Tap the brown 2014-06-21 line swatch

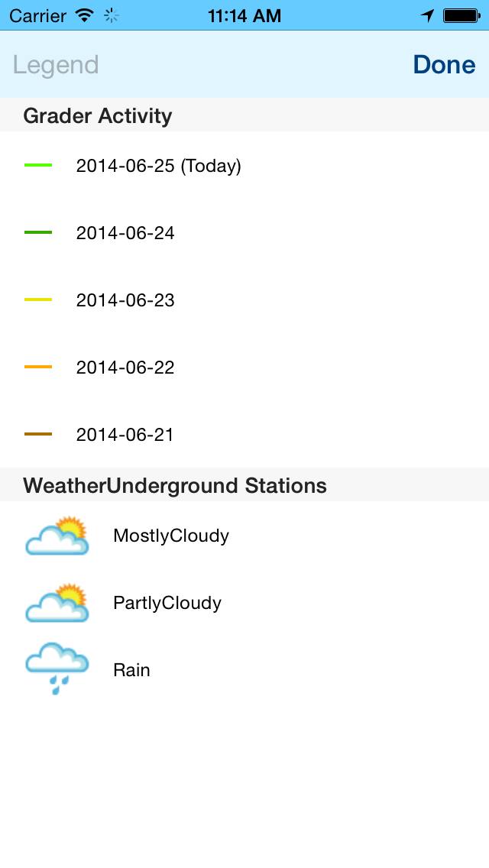pos(38,434)
